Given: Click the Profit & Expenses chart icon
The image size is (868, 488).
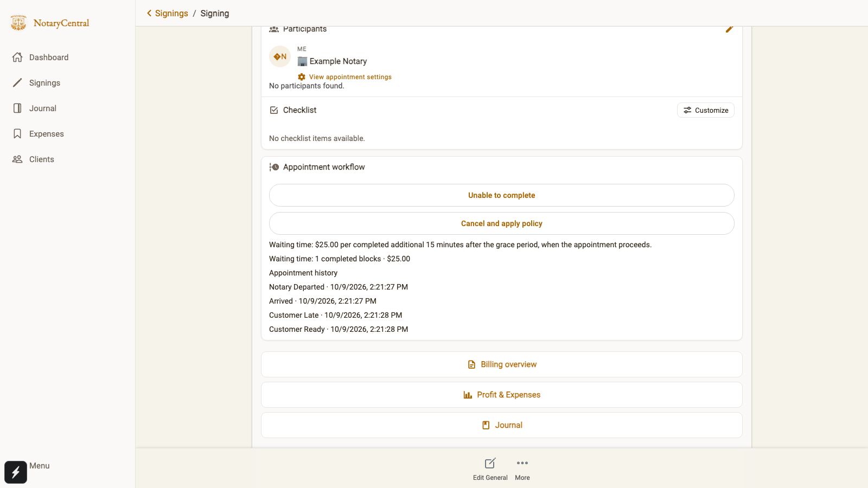Looking at the screenshot, I should tap(468, 395).
